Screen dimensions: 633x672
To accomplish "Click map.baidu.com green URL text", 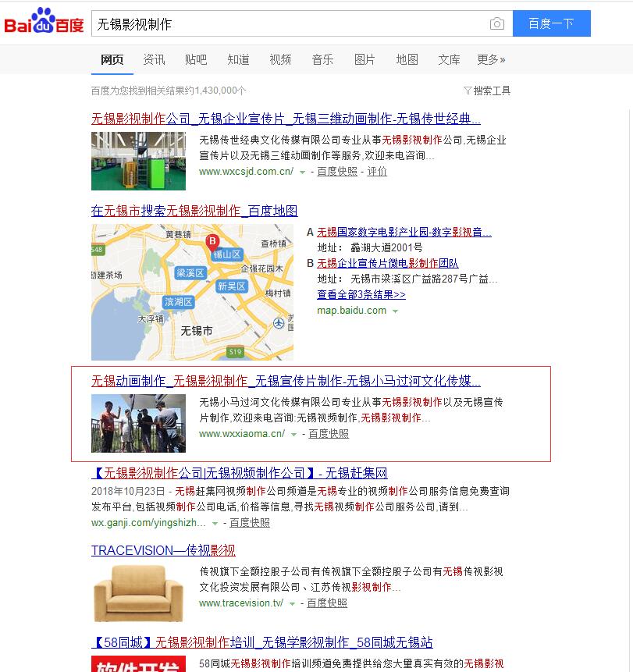I will (351, 311).
